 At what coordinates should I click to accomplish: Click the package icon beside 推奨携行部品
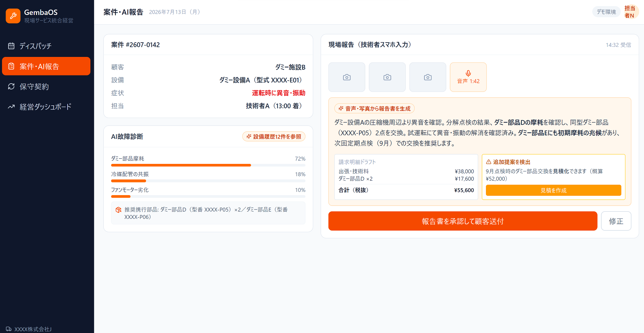(x=118, y=210)
